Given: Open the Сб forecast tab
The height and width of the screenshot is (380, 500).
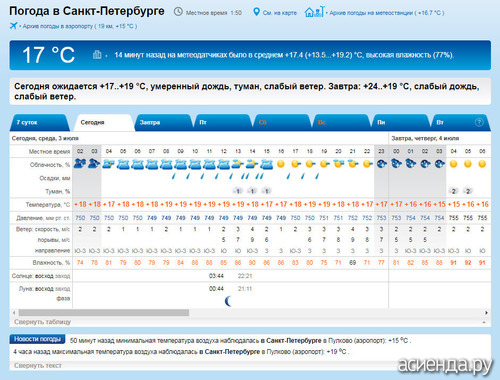Looking at the screenshot, I should pos(281,123).
